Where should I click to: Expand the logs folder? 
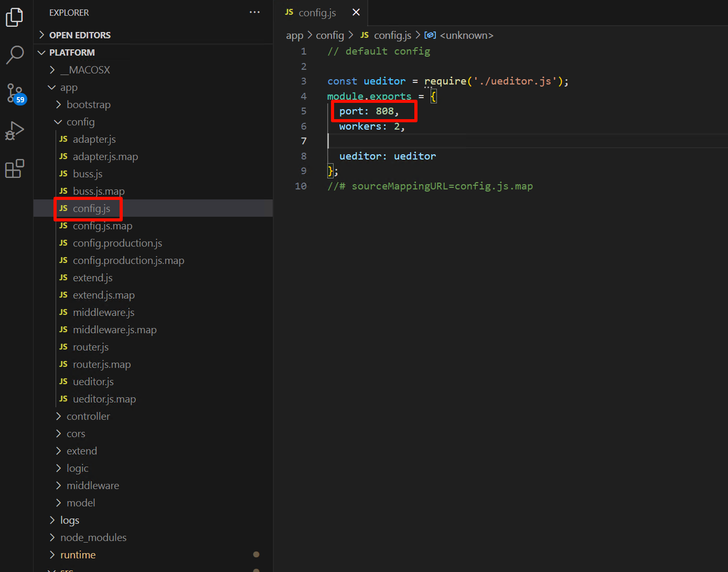coord(153,520)
